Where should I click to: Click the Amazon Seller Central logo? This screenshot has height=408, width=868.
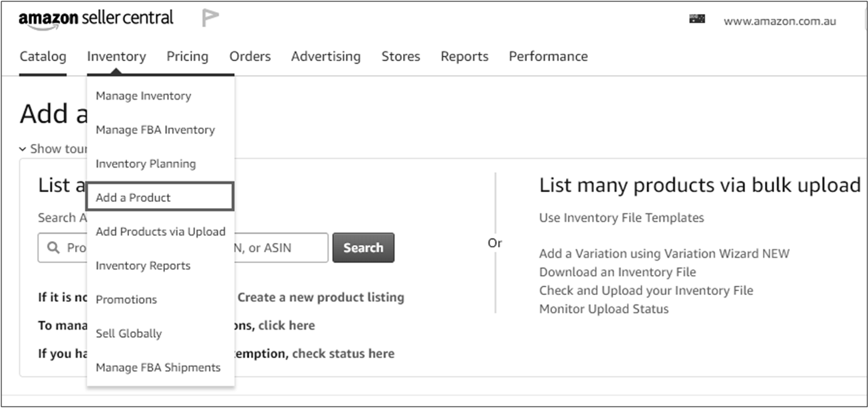pyautogui.click(x=96, y=19)
